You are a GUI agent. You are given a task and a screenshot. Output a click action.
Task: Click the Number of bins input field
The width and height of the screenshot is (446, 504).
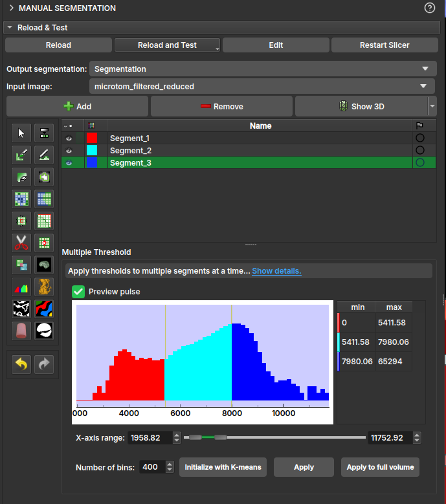click(151, 467)
